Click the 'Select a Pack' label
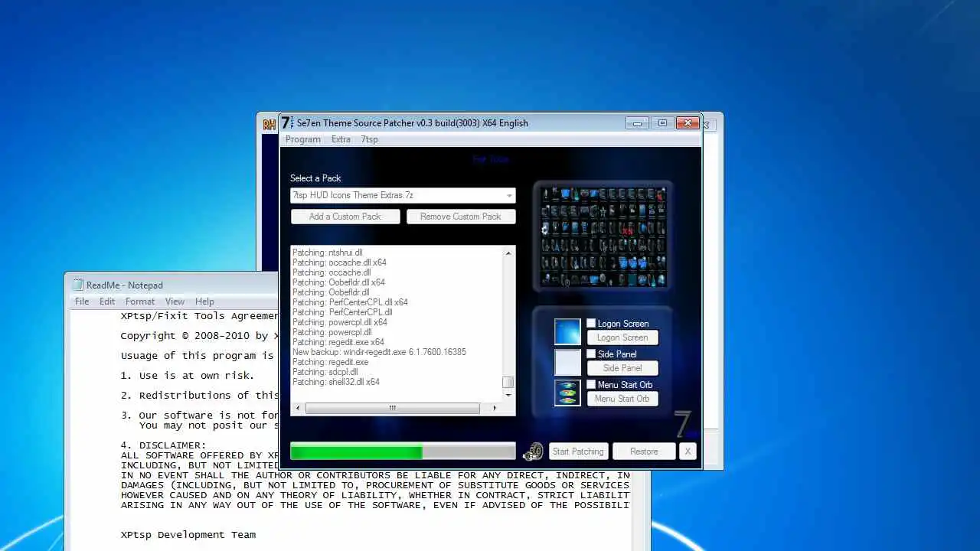The image size is (980, 551). click(315, 178)
